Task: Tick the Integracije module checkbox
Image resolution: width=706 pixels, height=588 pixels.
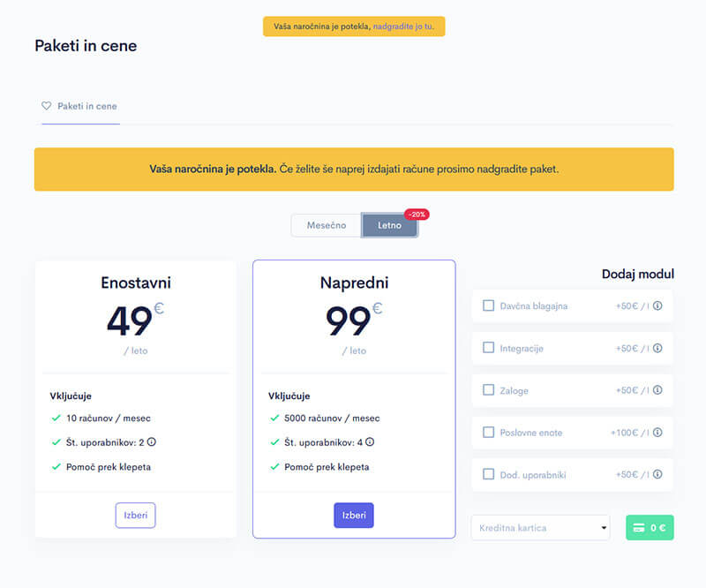Action: pyautogui.click(x=488, y=348)
